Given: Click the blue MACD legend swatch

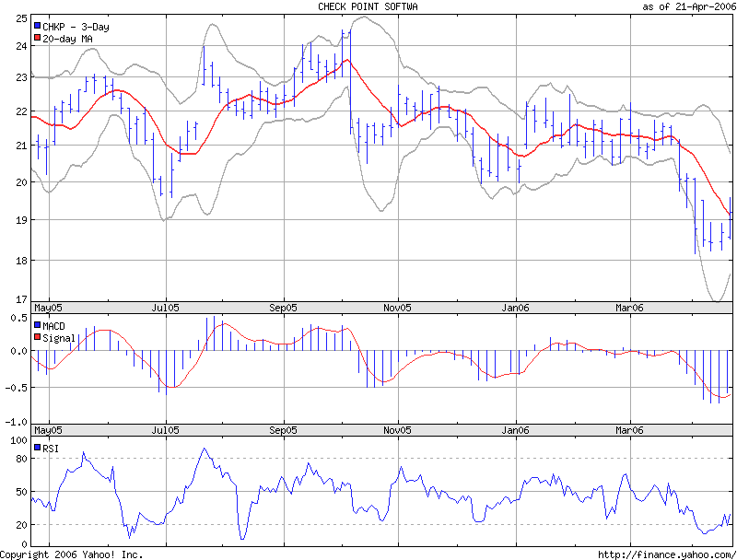Looking at the screenshot, I should [37, 324].
